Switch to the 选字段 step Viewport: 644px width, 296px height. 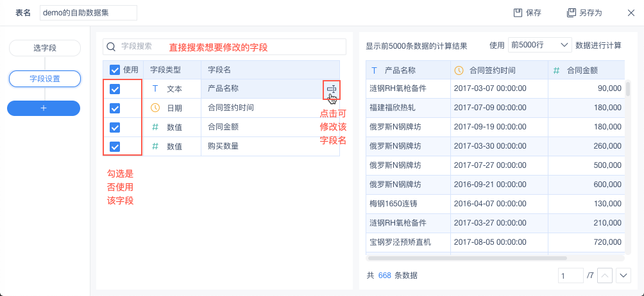point(45,48)
